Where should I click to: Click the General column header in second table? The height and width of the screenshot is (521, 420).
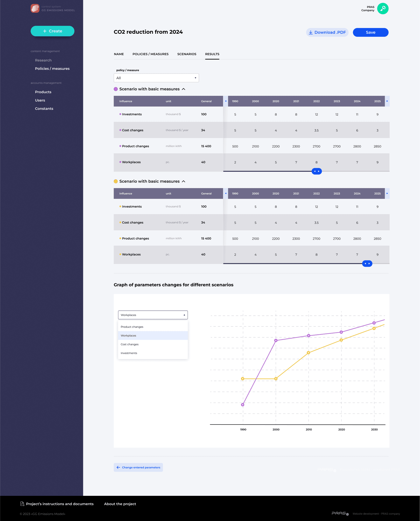coord(206,193)
